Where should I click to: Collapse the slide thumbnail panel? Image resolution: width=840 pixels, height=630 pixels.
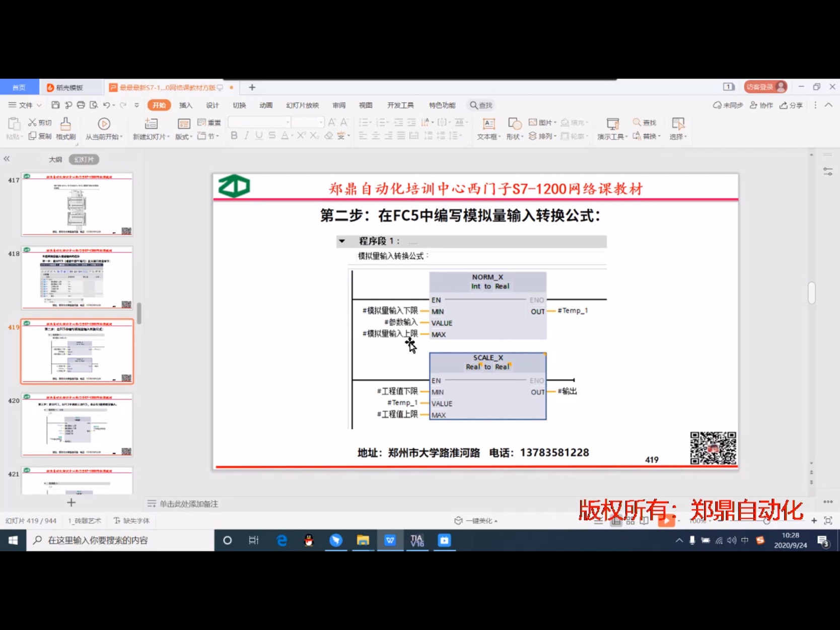(7, 159)
